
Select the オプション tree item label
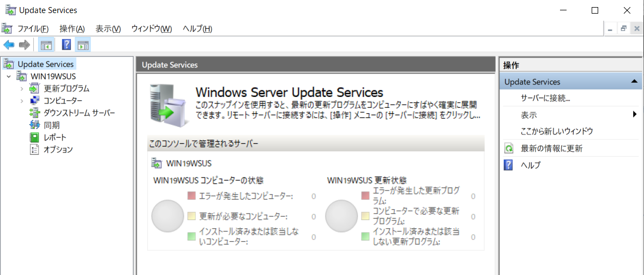(58, 149)
